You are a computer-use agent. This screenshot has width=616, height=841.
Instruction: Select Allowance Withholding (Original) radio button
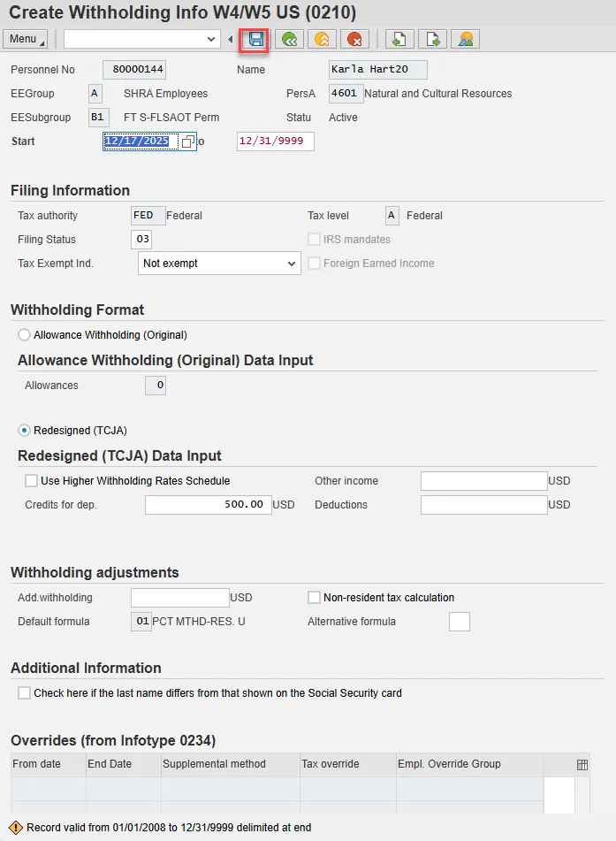[x=25, y=335]
